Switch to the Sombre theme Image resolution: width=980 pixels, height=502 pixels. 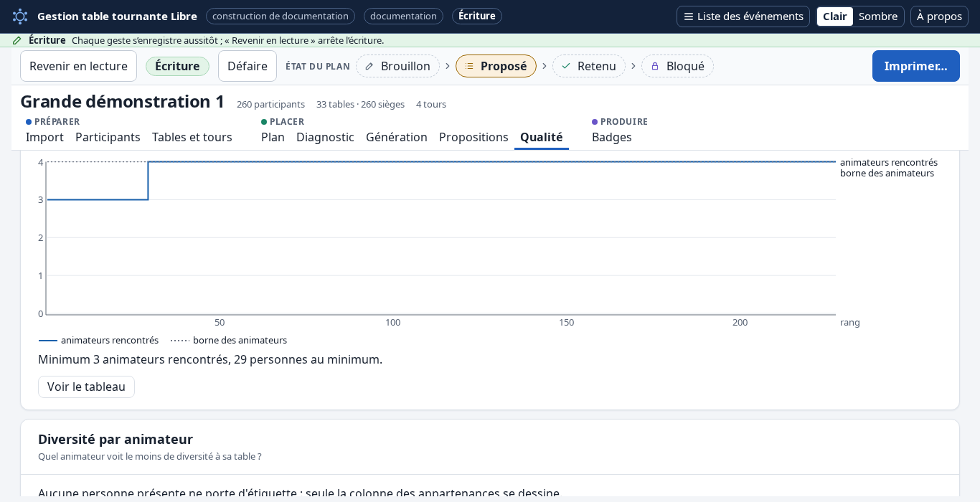[x=878, y=16]
